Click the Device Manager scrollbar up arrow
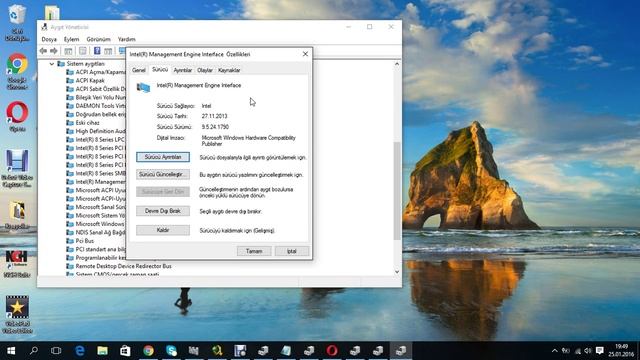This screenshot has height=360, width=640. [x=397, y=64]
